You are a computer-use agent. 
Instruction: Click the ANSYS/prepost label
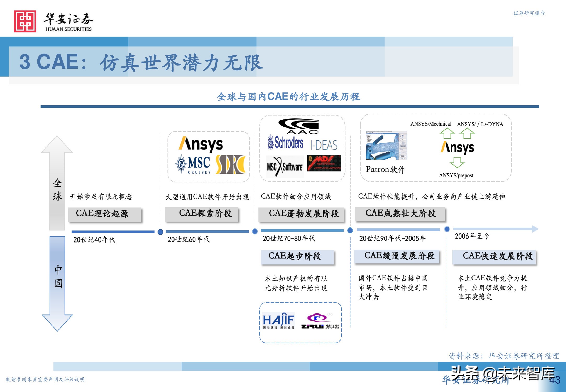coord(456,175)
